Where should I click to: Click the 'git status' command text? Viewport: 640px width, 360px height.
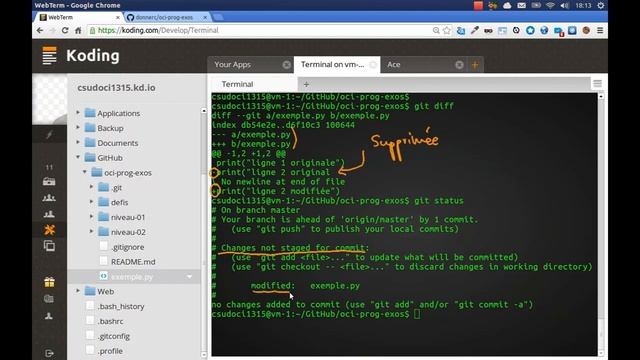pos(439,201)
